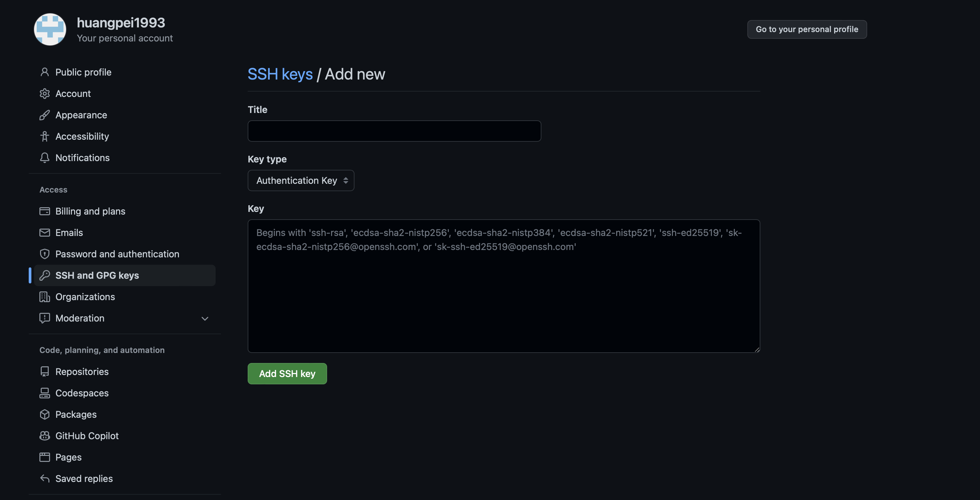Click the accessibility figure icon

[x=44, y=136]
